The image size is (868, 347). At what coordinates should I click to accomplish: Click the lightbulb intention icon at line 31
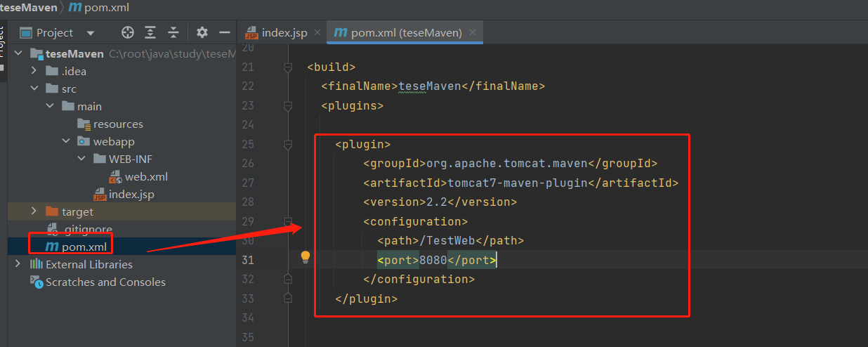305,258
